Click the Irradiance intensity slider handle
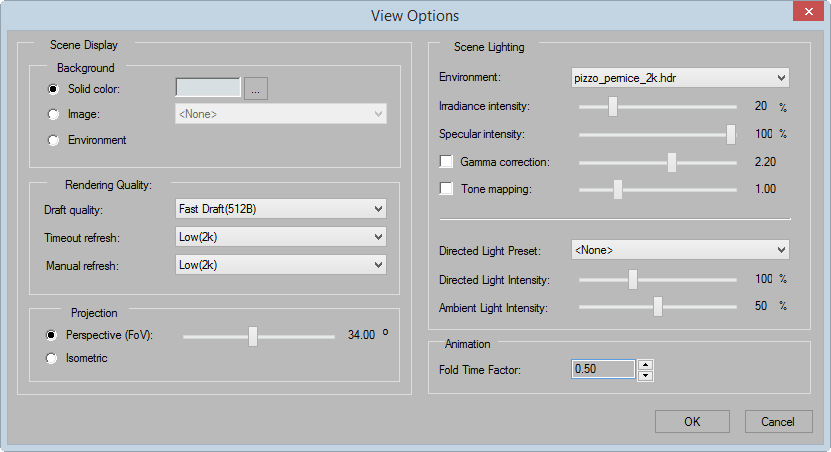 pyautogui.click(x=613, y=107)
